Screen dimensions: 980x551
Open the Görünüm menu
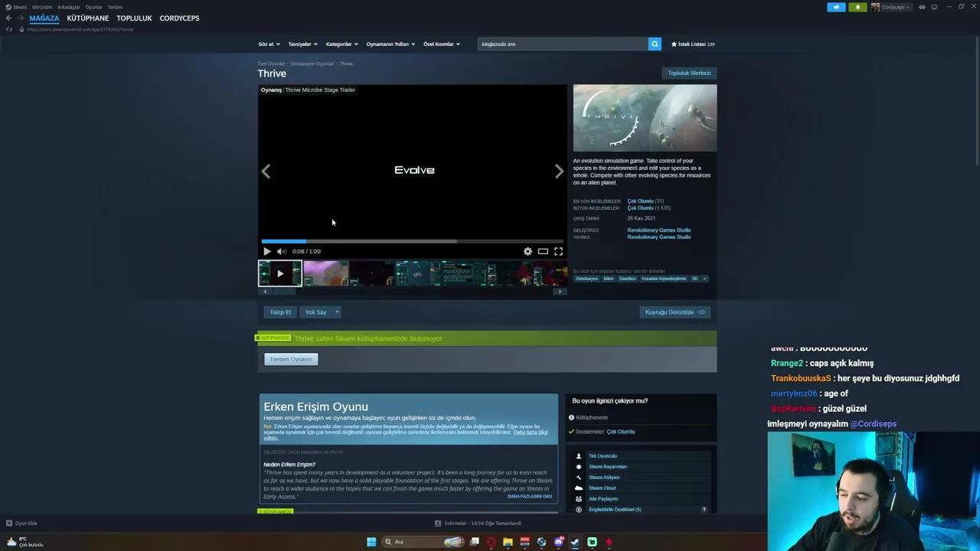42,7
